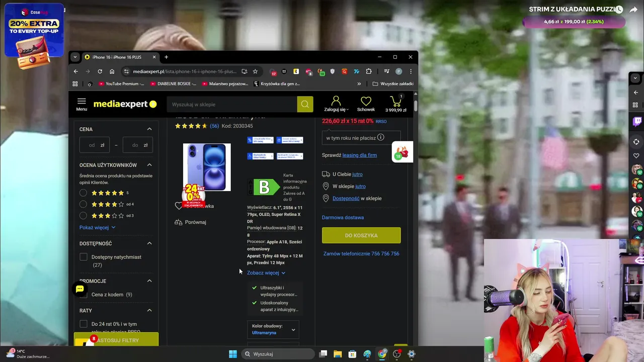Click 'ZASTOSUJ FILTRY' button
The height and width of the screenshot is (362, 644).
coord(116,340)
